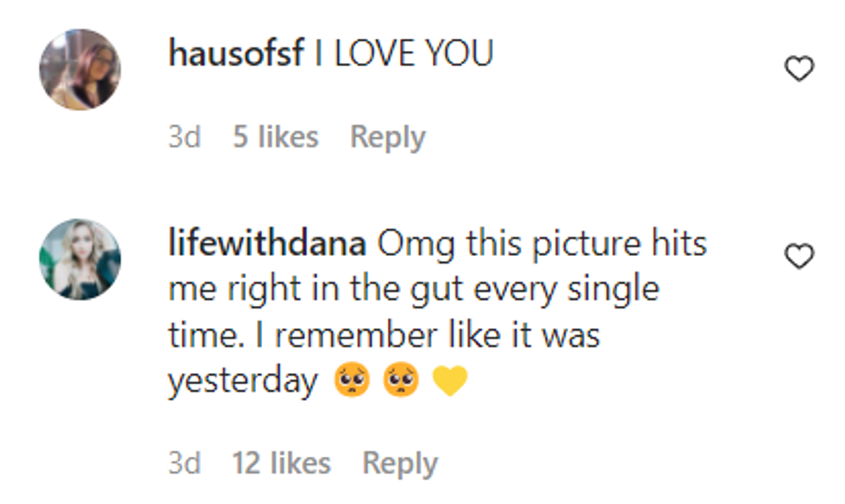Viewport: 845px width, 504px height.
Task: Click the "I LOVE YOU" comment text
Action: point(404,54)
